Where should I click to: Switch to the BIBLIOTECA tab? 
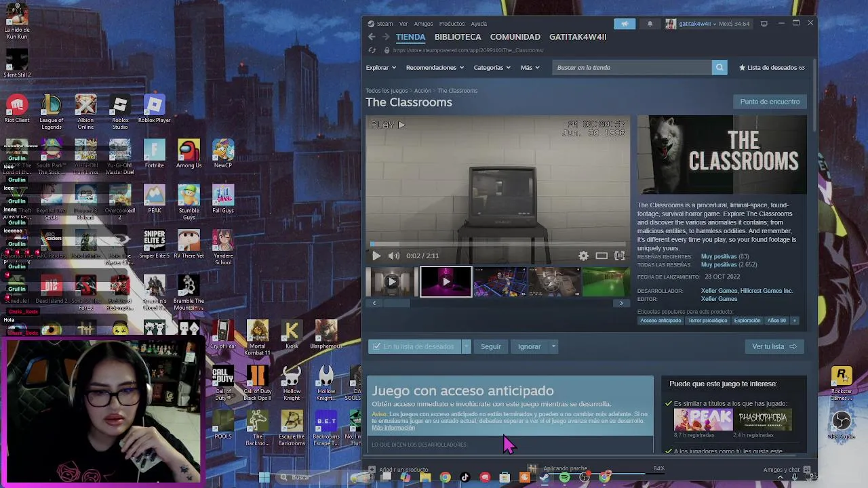[458, 37]
